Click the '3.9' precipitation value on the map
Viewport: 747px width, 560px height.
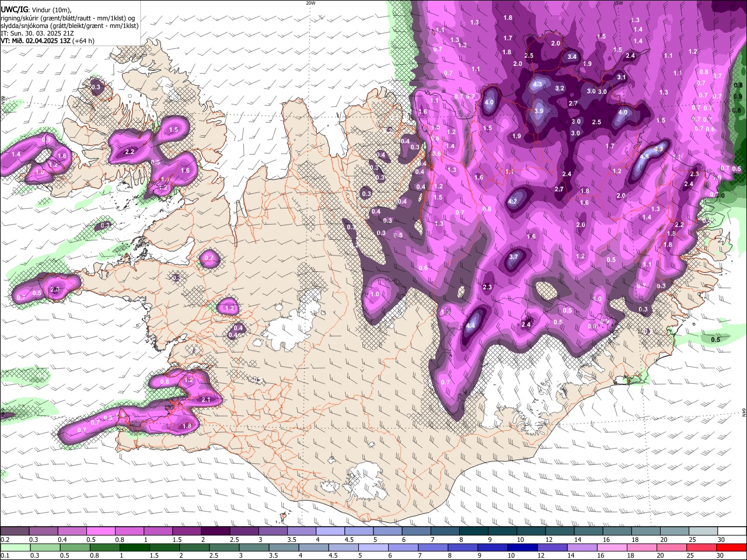[x=539, y=111]
